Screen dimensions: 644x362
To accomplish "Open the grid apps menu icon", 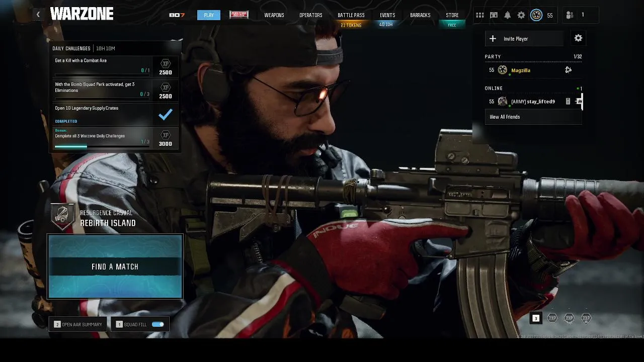I will 480,16.
